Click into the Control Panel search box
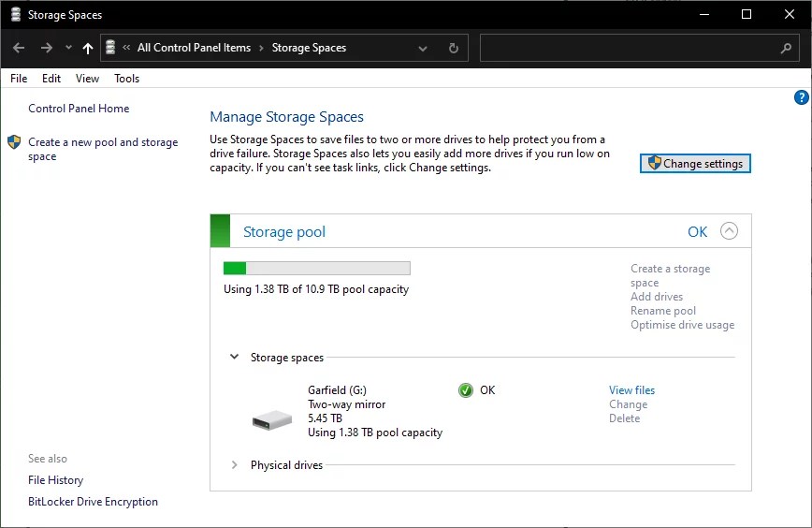The width and height of the screenshot is (812, 528). [627, 48]
